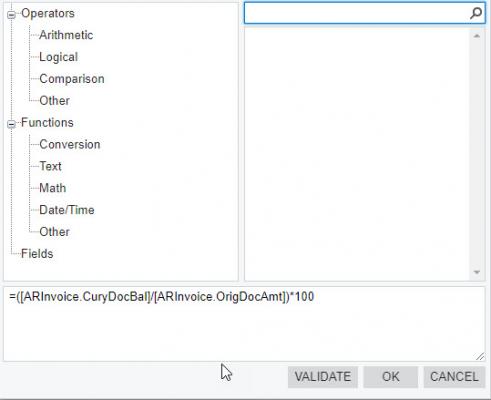Select the Text functions category
Screen dimensions: 491x400
pyautogui.click(x=50, y=166)
